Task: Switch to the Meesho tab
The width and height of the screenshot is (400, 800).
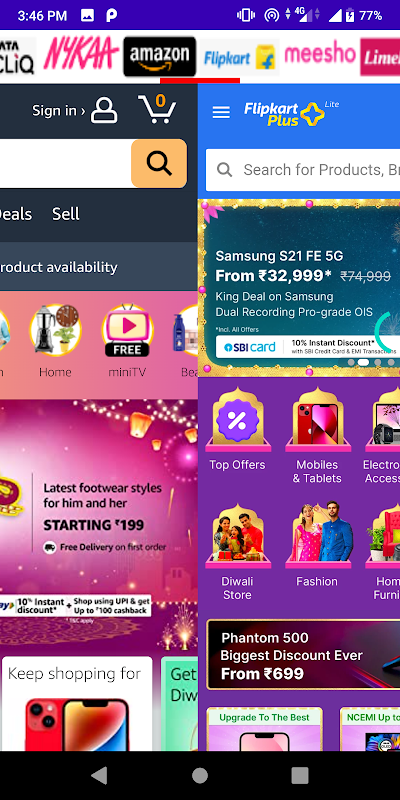Action: [320, 55]
